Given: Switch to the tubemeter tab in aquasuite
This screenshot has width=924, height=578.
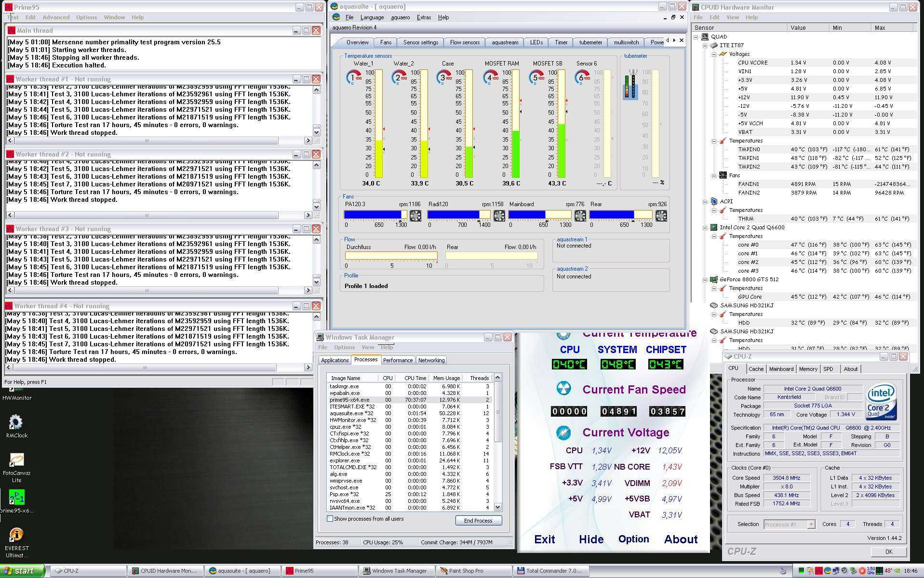Looking at the screenshot, I should pyautogui.click(x=590, y=42).
